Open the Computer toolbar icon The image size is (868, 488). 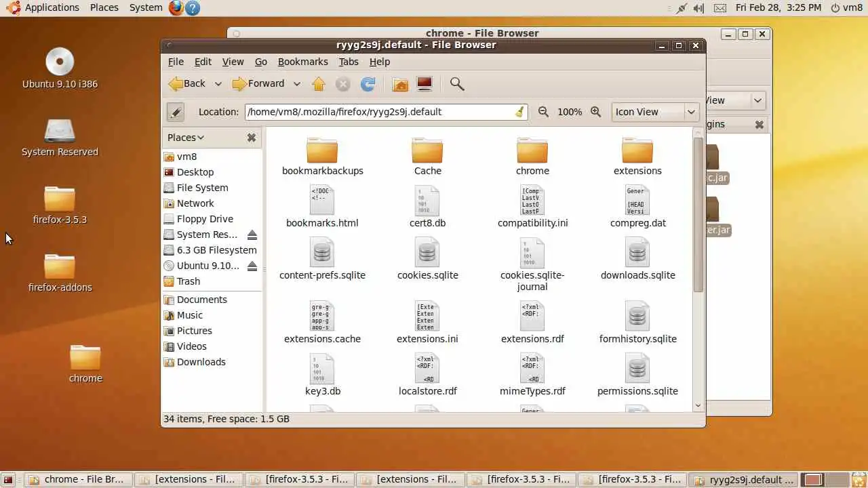[425, 84]
